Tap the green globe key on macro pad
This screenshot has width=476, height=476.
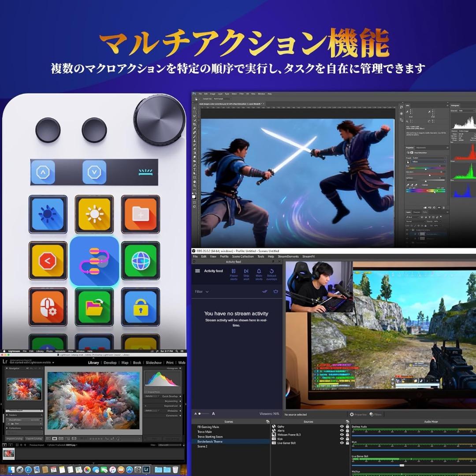[x=141, y=260]
